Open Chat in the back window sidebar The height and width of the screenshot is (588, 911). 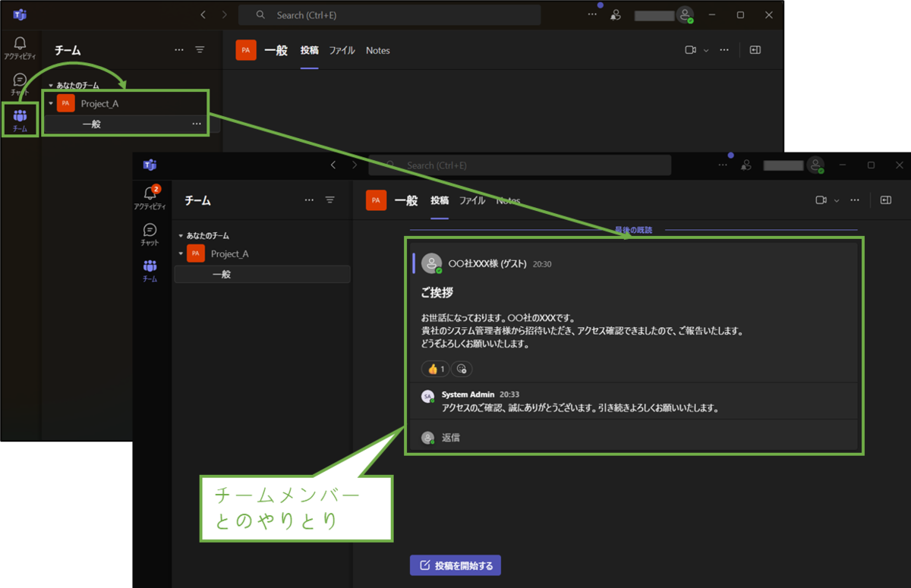[20, 84]
